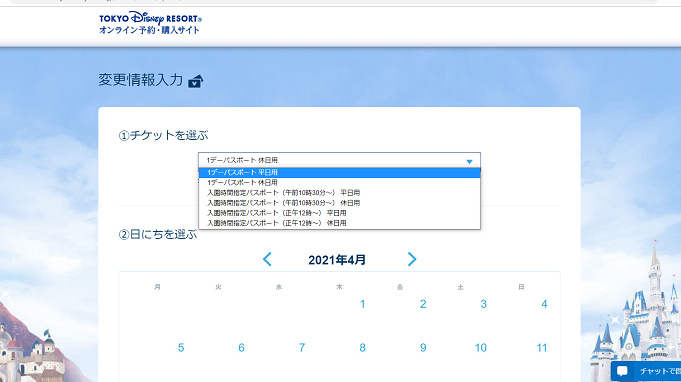Viewport: 681px width, 382px height.
Task: Select 1デーパスポート 平日用 option
Action: [x=339, y=172]
